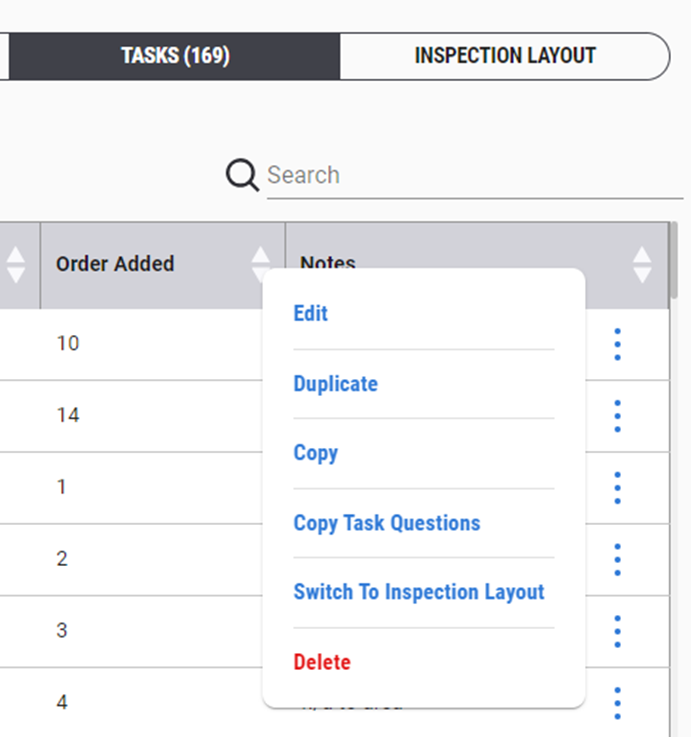
Task: Click the search magnifier icon
Action: (x=242, y=175)
